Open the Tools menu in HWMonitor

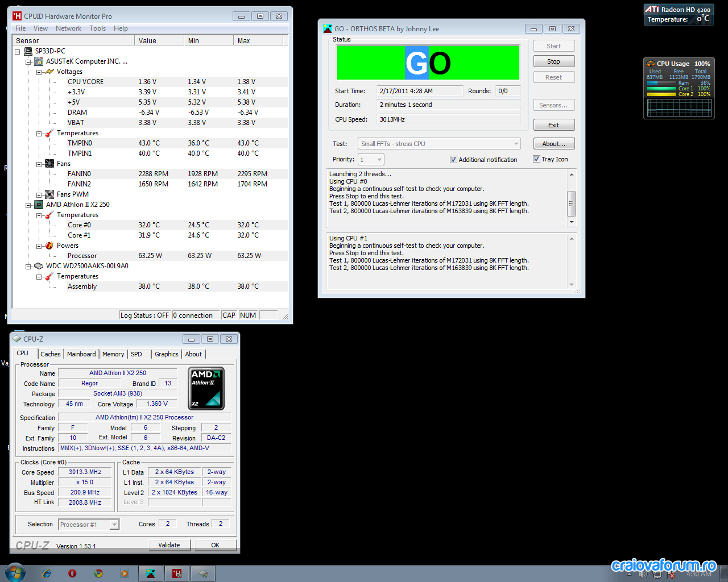97,28
